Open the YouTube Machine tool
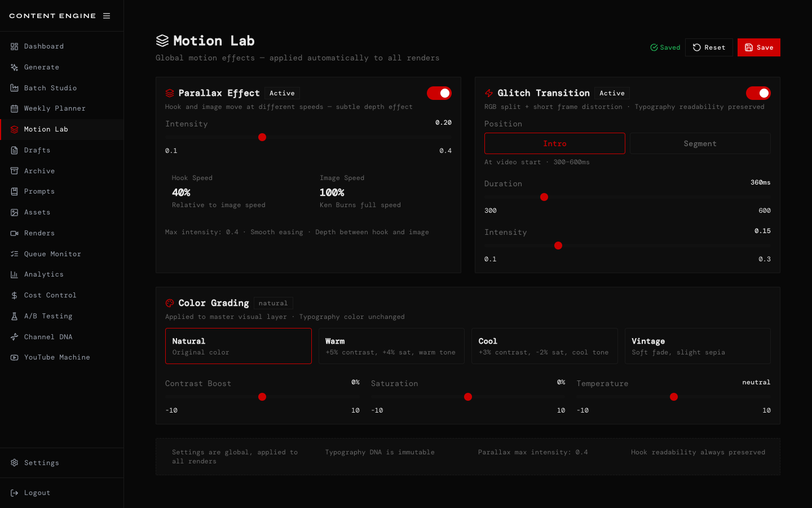The image size is (812, 508). (x=57, y=357)
